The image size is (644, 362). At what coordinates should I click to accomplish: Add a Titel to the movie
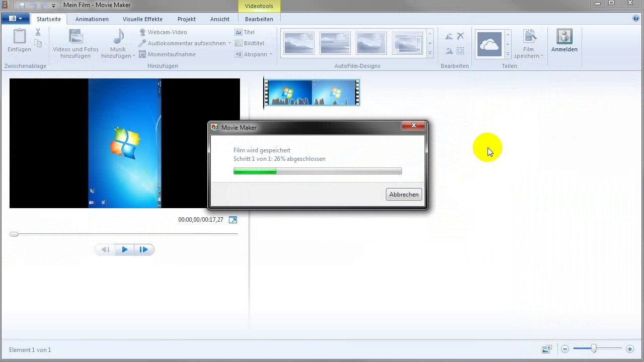pyautogui.click(x=245, y=32)
